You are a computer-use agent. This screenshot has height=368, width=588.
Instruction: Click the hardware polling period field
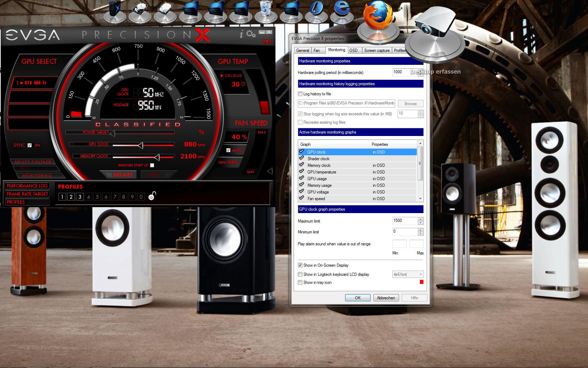coord(405,72)
